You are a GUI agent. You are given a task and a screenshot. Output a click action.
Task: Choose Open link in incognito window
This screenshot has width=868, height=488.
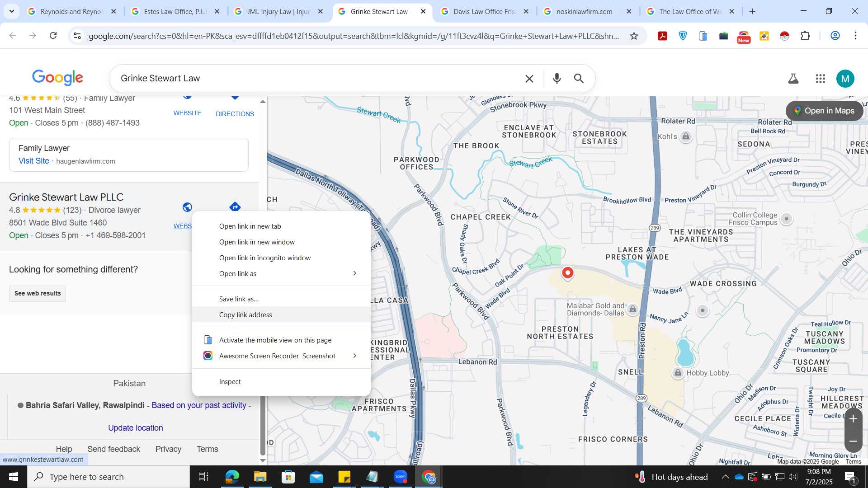coord(281,258)
